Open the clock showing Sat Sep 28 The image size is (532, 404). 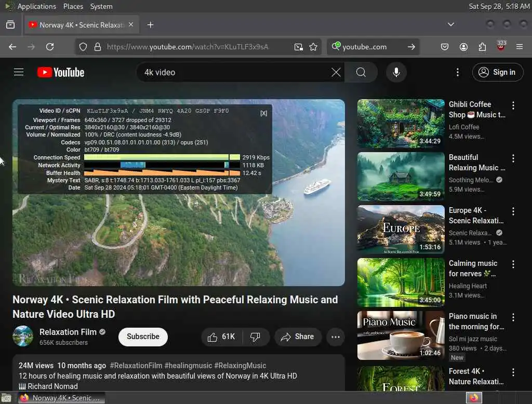tap(499, 6)
